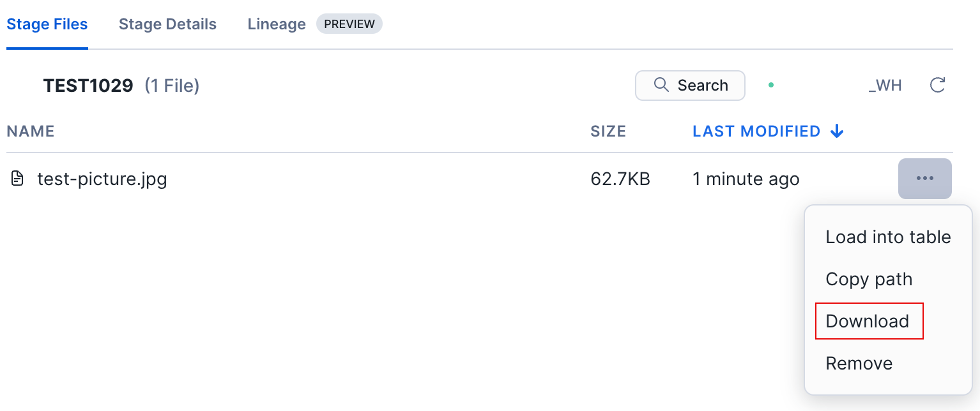The image size is (980, 411).
Task: Remove the staged file via context menu
Action: pos(859,362)
